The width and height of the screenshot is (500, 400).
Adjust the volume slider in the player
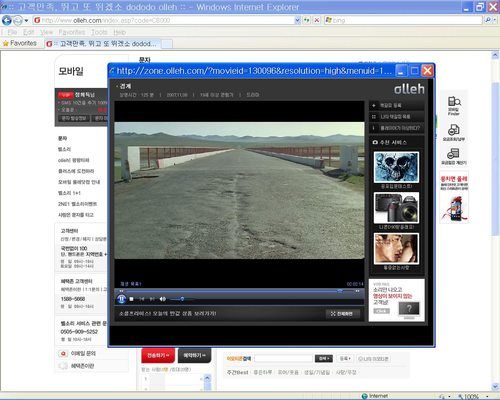pos(182,299)
